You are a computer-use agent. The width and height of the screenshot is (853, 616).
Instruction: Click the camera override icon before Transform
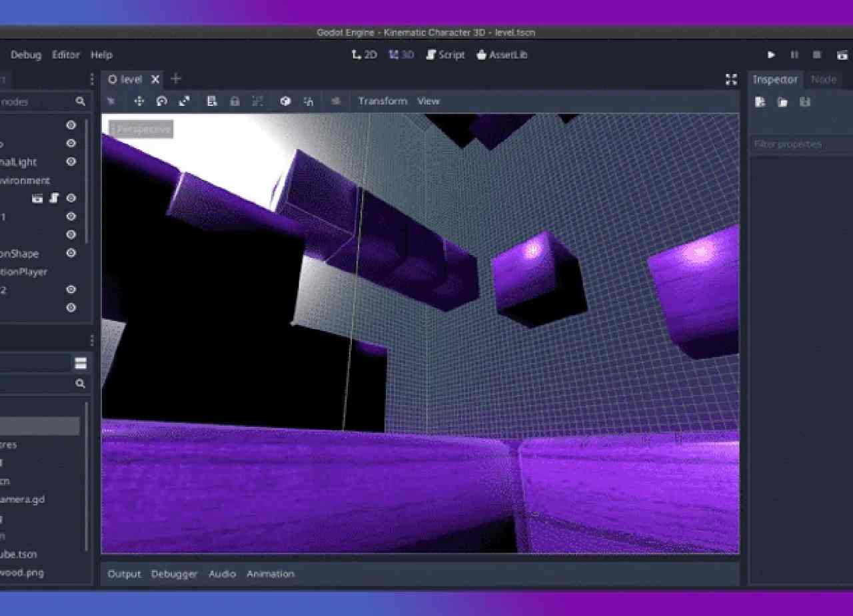pos(336,101)
